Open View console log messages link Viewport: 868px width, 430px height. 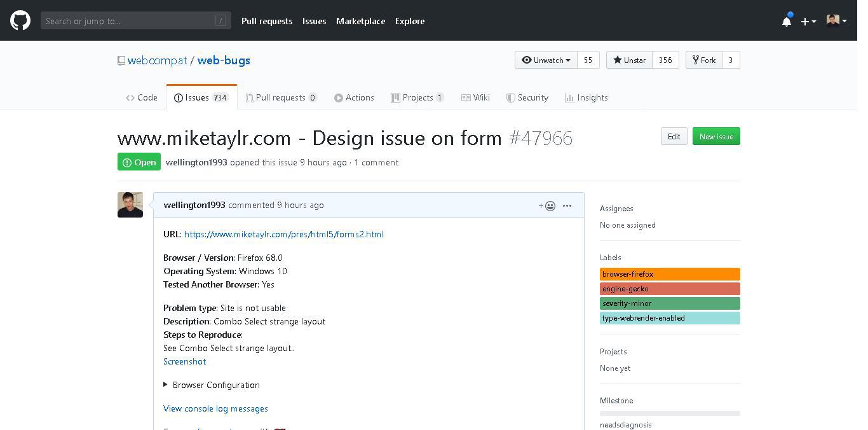pos(215,408)
